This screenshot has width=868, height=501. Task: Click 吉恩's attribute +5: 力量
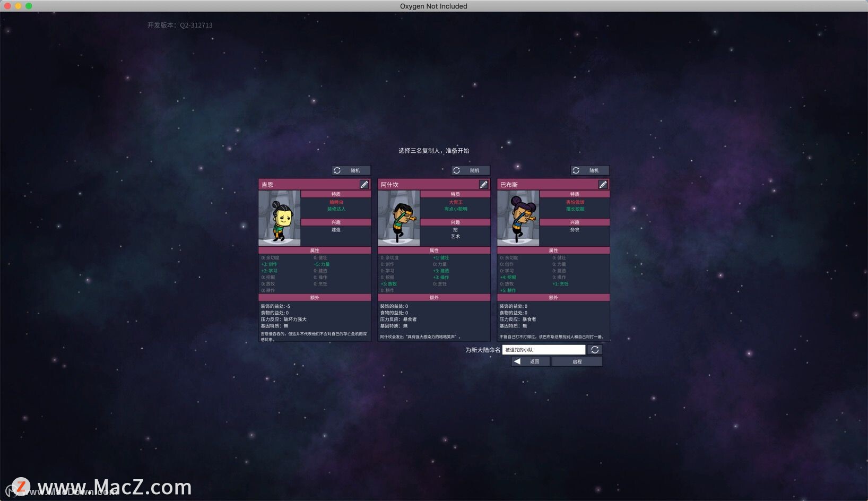click(322, 264)
